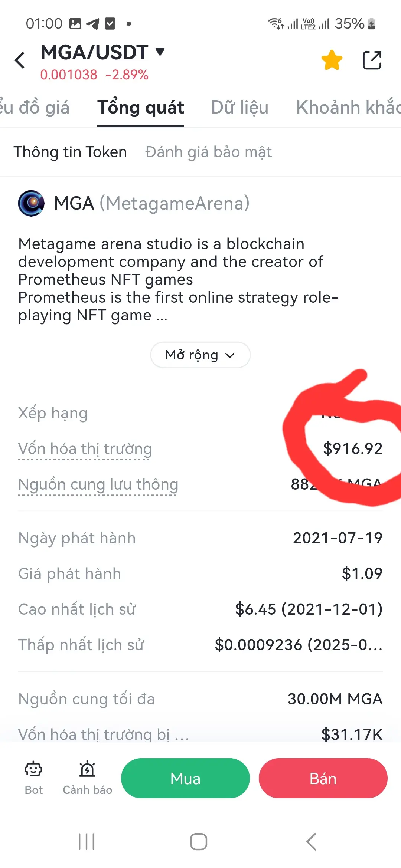This screenshot has width=401, height=868.
Task: Open the Khoảnh khắc tab
Action: (348, 107)
